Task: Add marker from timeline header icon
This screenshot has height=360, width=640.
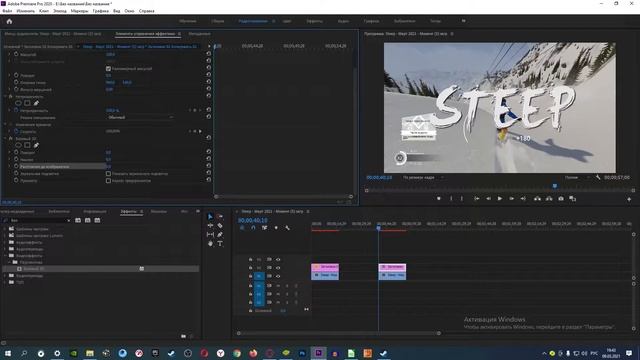Action: pos(276,228)
